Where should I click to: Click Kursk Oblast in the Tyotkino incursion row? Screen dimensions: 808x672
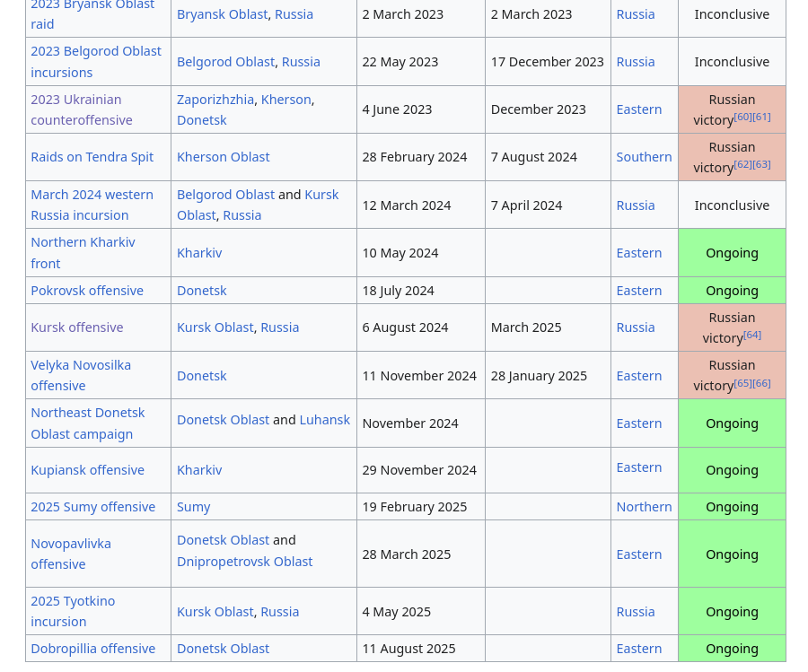pos(215,612)
